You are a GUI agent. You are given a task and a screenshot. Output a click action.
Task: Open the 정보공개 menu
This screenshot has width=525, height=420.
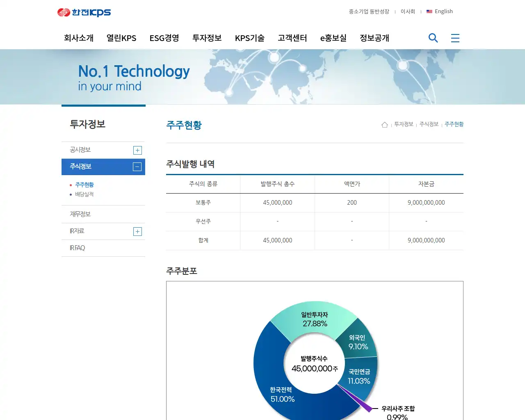click(374, 38)
